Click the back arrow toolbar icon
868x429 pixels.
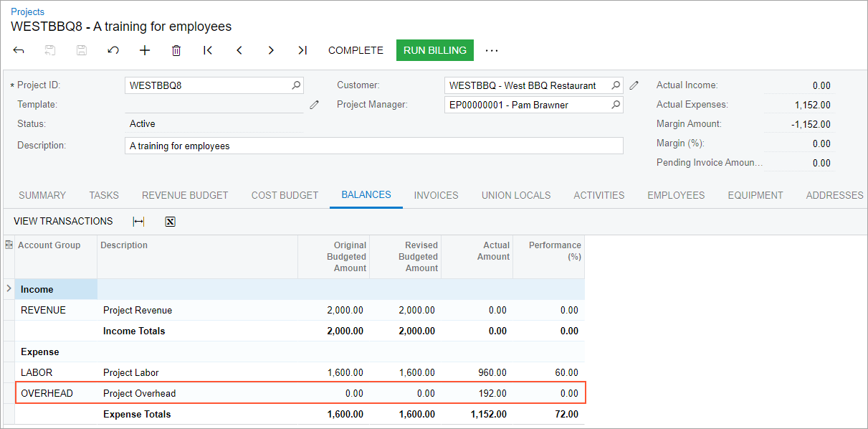point(19,50)
